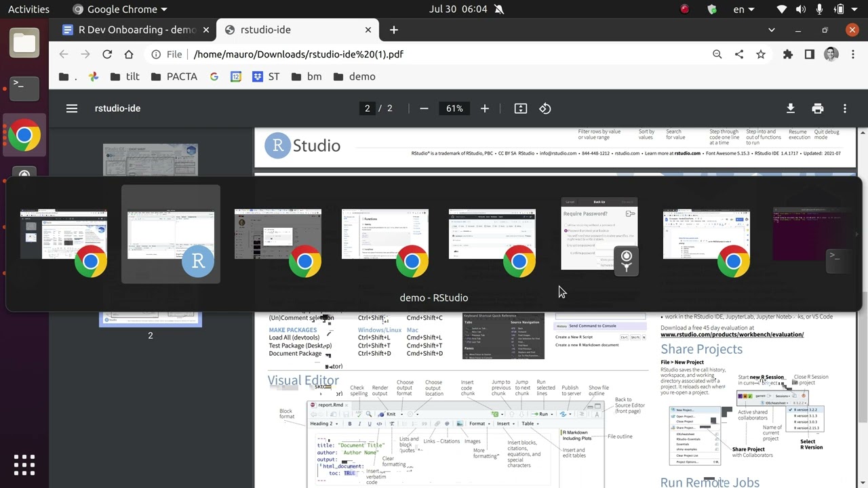
Task: Open the ST bookmark
Action: (x=266, y=77)
